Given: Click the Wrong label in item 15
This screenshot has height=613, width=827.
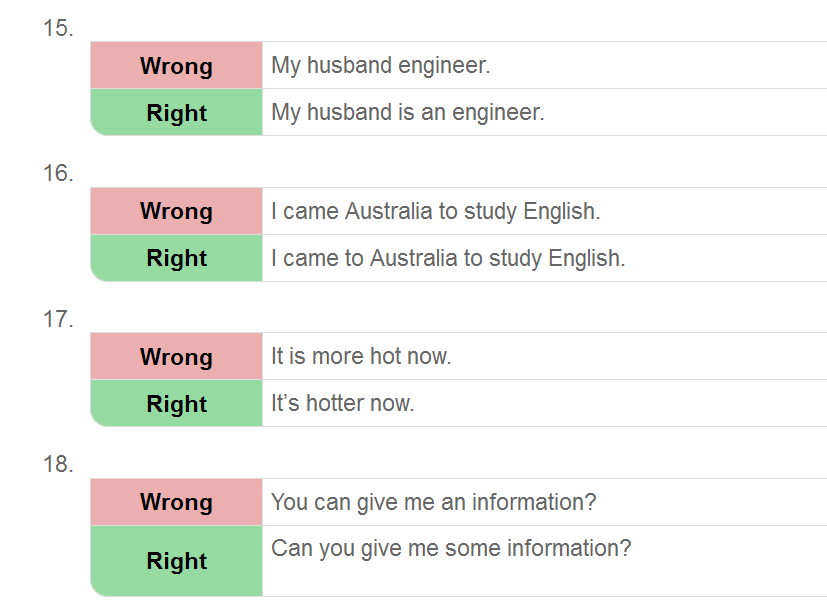Looking at the screenshot, I should coord(176,66).
